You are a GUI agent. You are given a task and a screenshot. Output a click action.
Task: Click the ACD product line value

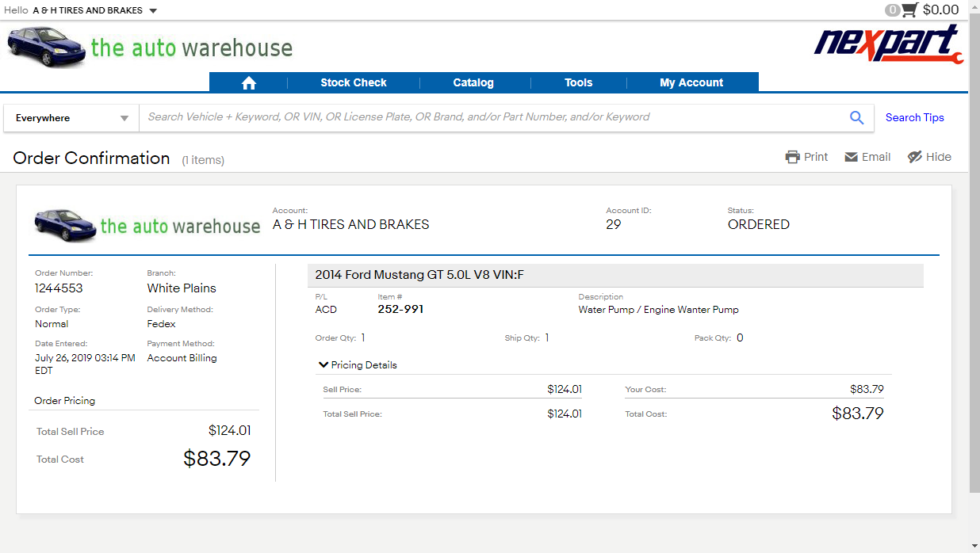(326, 310)
